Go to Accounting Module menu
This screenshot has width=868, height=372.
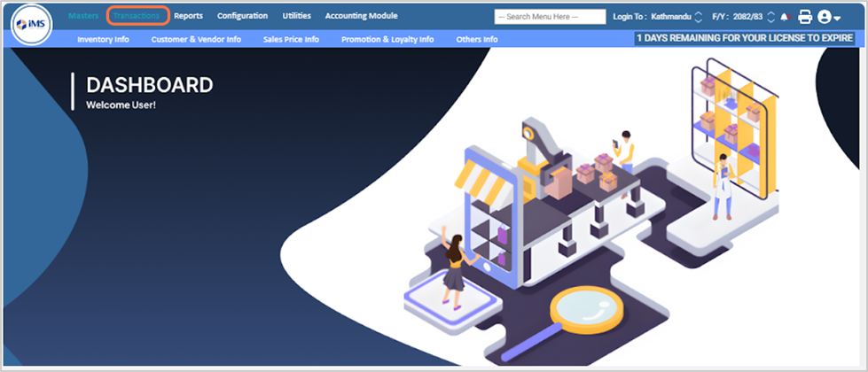point(361,16)
